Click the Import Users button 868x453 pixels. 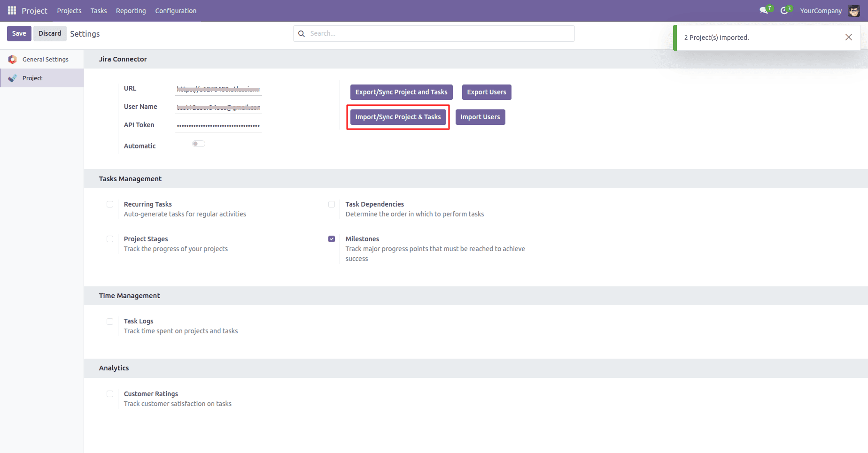(480, 117)
